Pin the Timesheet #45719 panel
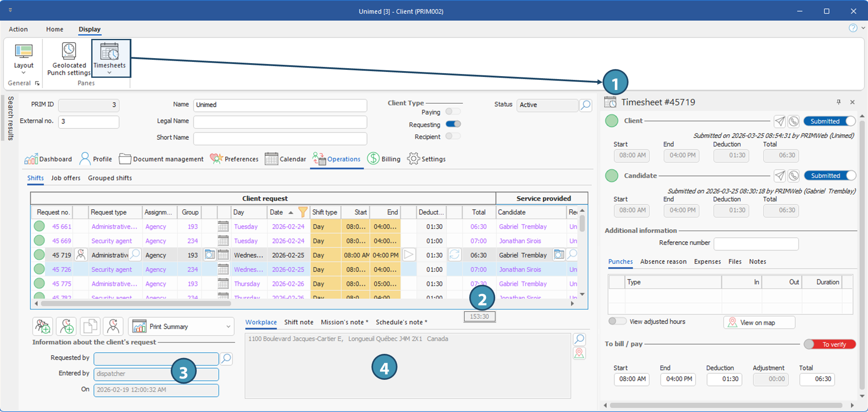 [838, 102]
